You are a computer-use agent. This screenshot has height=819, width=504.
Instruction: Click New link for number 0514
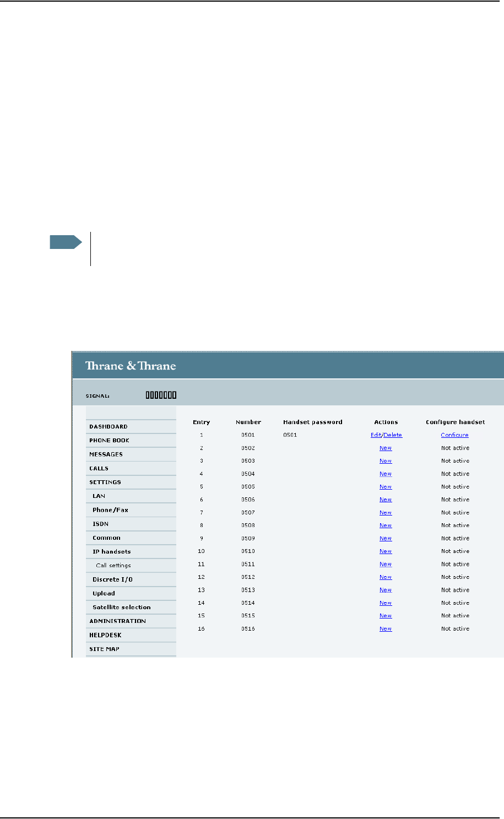[x=386, y=603]
